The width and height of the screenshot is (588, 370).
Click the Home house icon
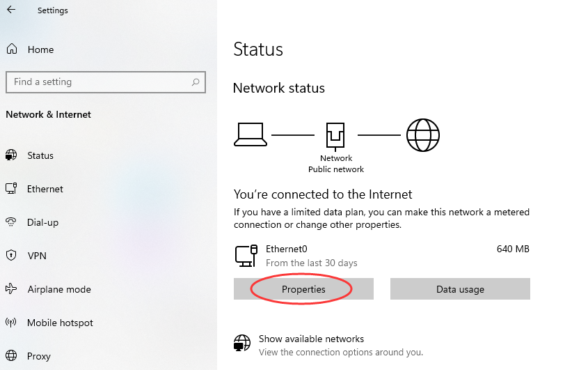point(12,49)
